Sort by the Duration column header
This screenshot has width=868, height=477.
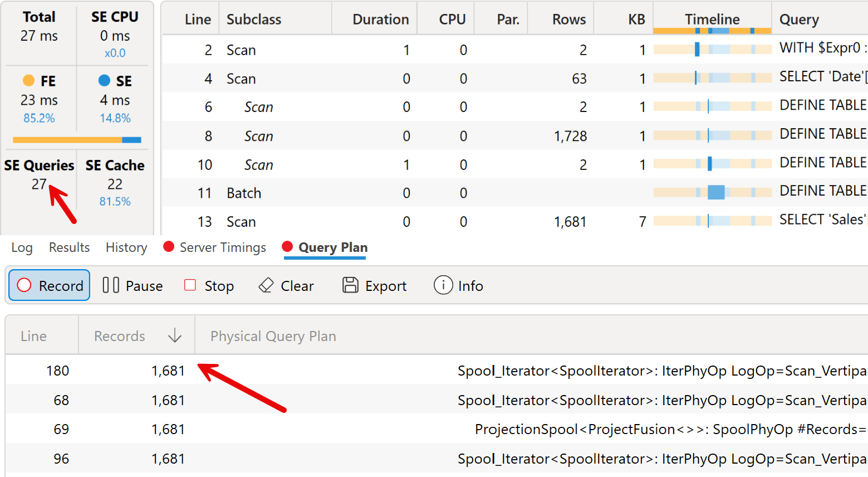(x=380, y=20)
